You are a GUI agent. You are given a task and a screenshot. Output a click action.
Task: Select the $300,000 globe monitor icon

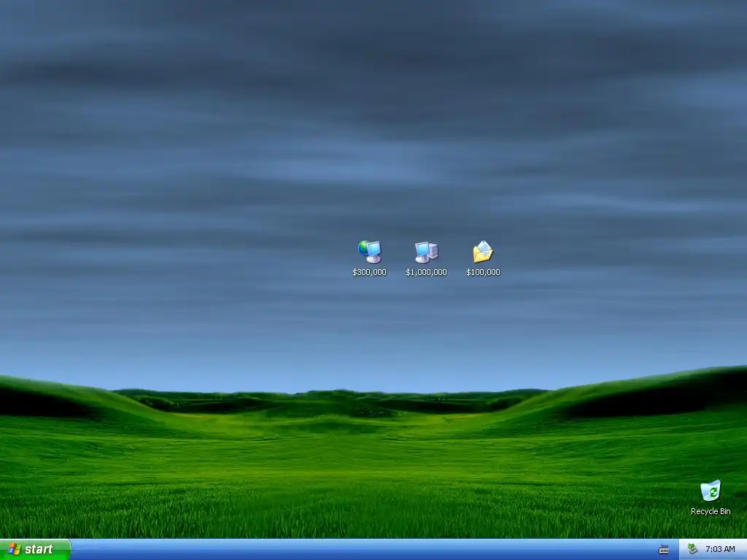[370, 252]
